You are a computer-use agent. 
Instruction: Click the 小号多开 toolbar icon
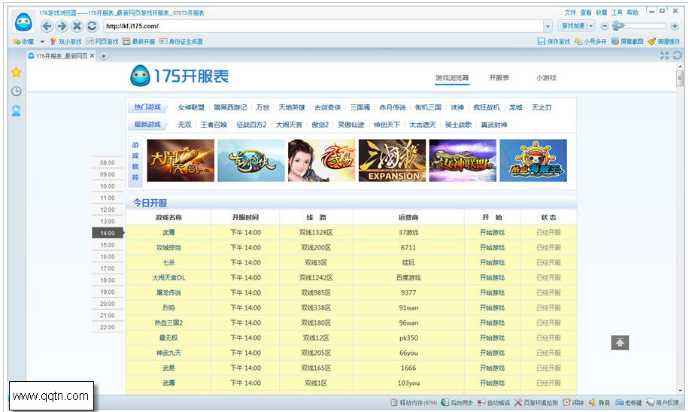(x=578, y=41)
